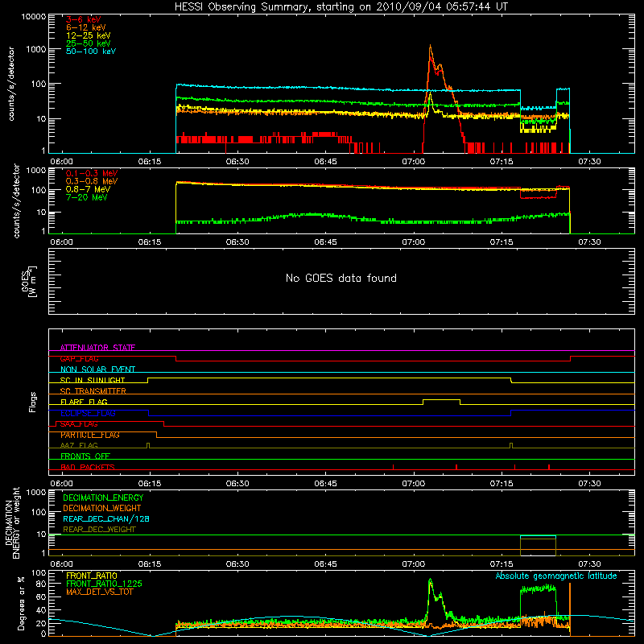Image resolution: width=644 pixels, height=644 pixels.
Task: Click the DECIMATION_WEIGHT legend label
Action: pos(102,508)
